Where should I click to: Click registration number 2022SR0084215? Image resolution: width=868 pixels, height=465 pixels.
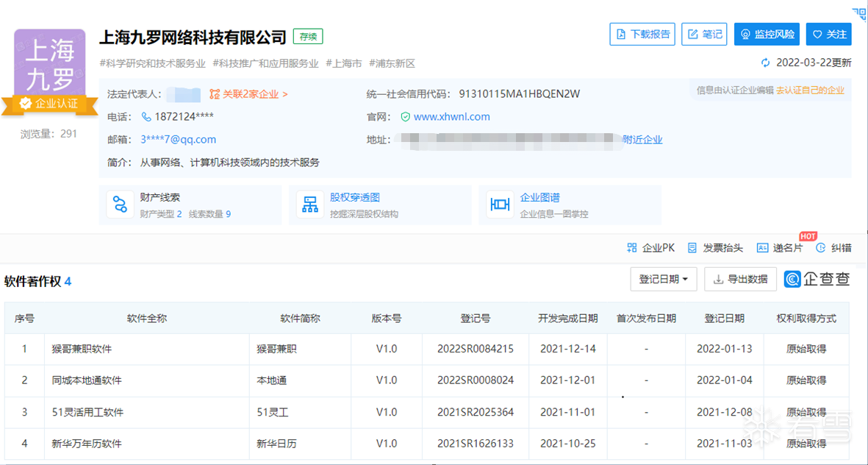476,349
